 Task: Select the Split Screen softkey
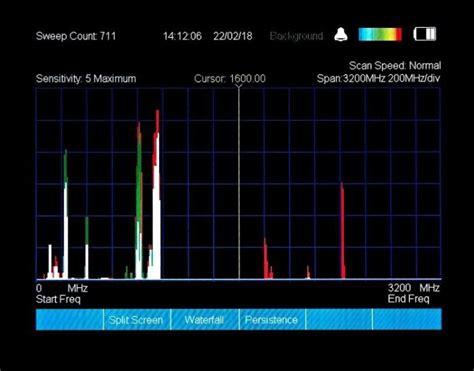point(137,319)
